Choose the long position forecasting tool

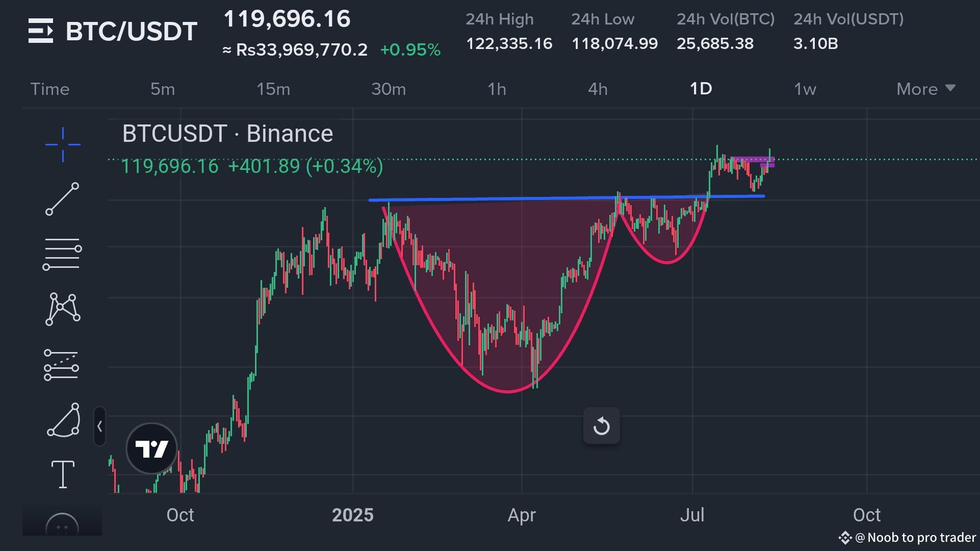pyautogui.click(x=62, y=365)
